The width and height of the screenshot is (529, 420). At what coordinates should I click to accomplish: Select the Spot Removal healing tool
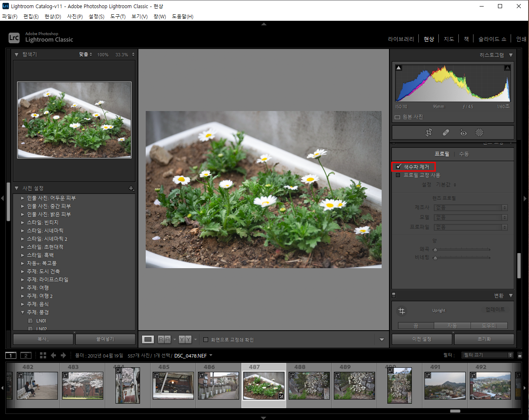pos(446,132)
